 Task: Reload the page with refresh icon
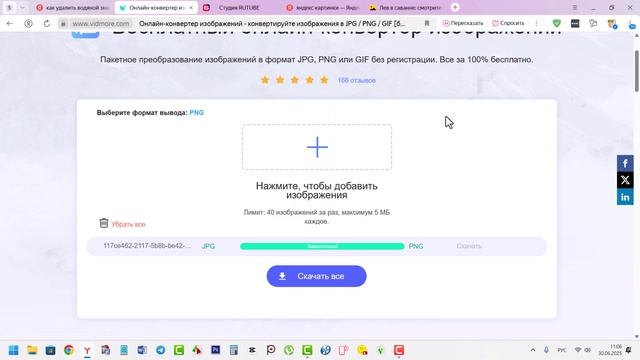pyautogui.click(x=47, y=24)
